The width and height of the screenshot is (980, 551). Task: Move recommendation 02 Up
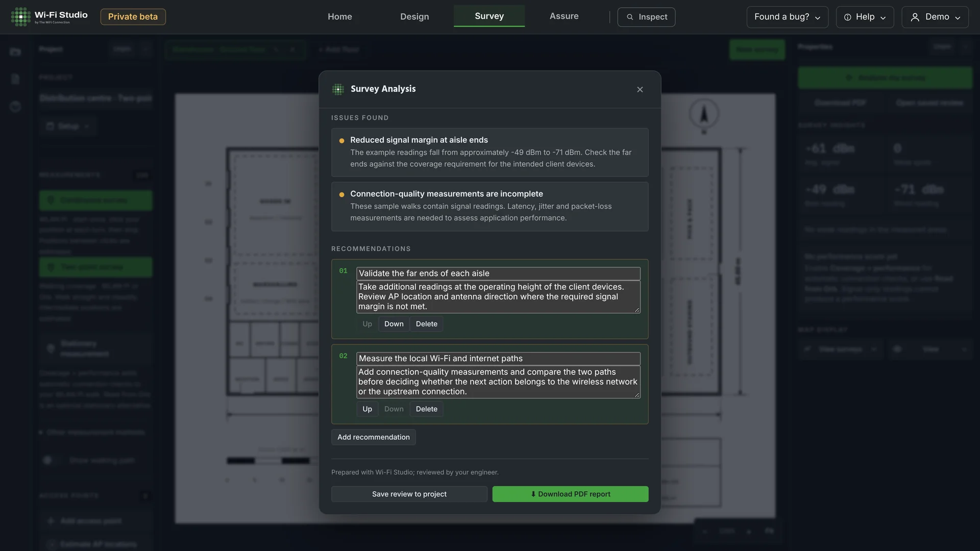pyautogui.click(x=367, y=409)
